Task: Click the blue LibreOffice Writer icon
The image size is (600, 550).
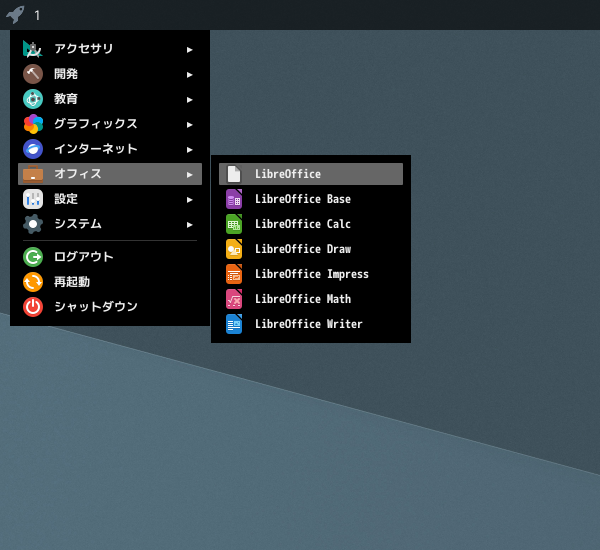Action: tap(234, 324)
